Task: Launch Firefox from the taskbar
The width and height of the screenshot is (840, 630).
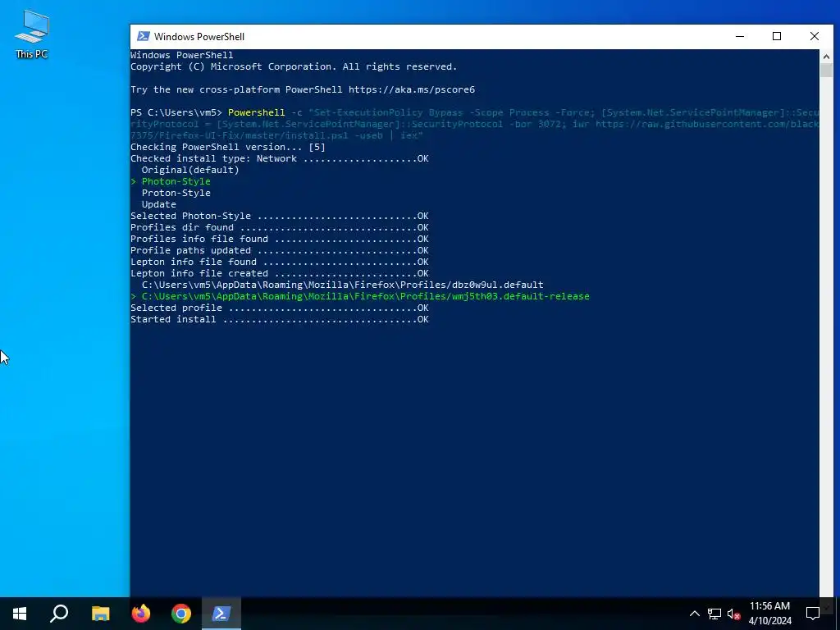Action: [141, 614]
